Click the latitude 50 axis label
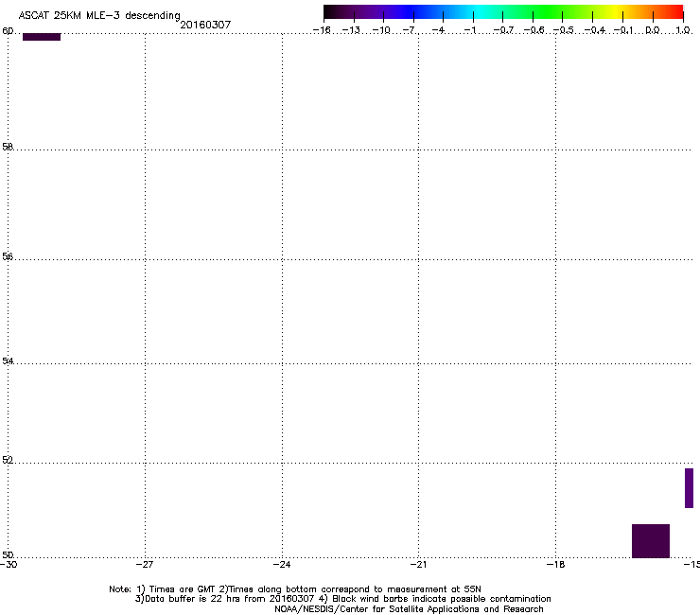This screenshot has height=615, width=700. 8,554
